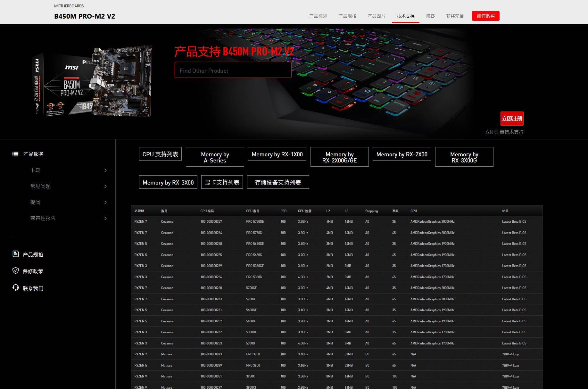This screenshot has height=389, width=588.
Task: Click the 7B84v44.zip link in PRO 3600 row
Action: click(x=510, y=365)
